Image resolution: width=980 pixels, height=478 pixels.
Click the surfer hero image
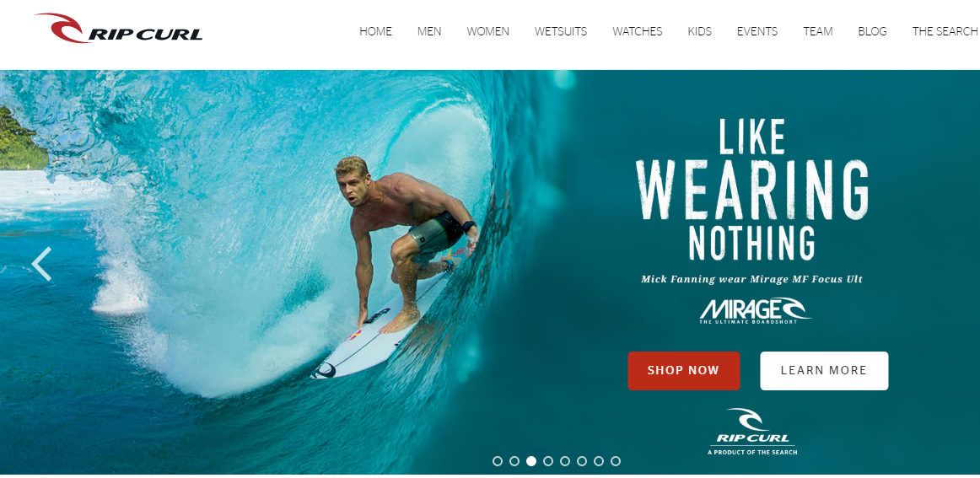pyautogui.click(x=281, y=271)
